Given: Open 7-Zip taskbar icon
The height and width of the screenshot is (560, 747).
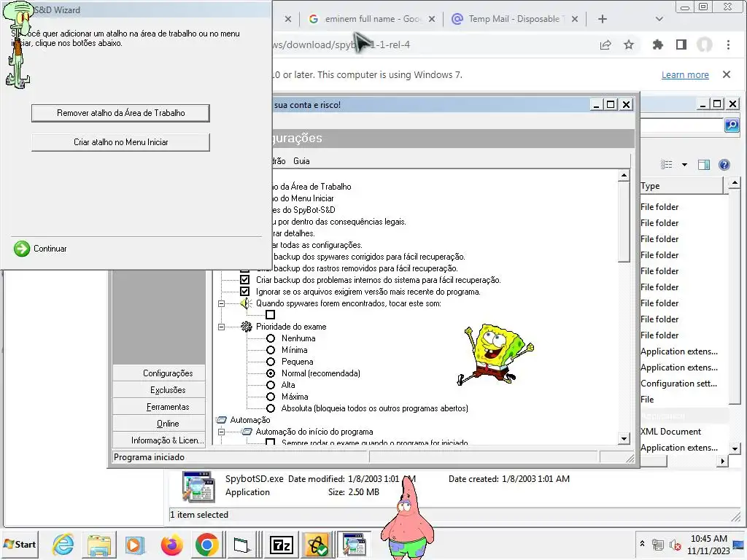Looking at the screenshot, I should tap(281, 545).
